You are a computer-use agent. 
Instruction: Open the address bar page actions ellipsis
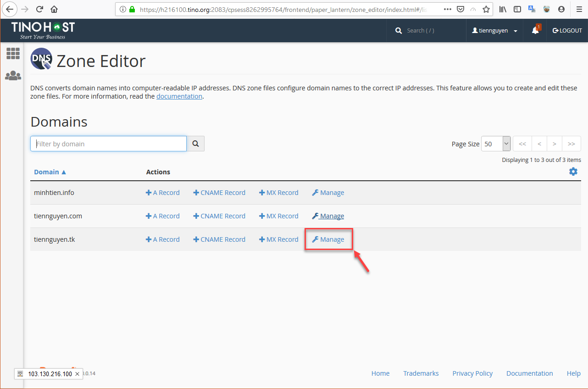pos(447,9)
